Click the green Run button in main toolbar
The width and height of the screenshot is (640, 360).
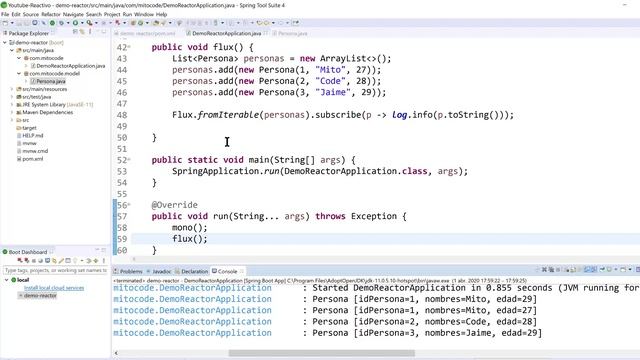coord(76,23)
